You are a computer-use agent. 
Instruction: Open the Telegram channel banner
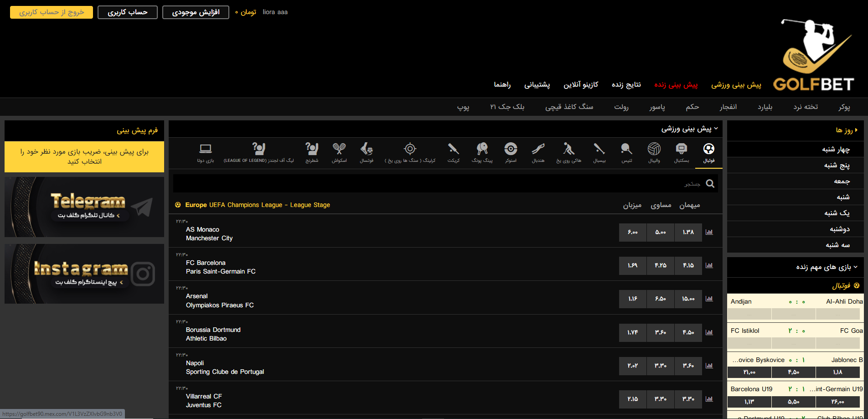tap(84, 207)
